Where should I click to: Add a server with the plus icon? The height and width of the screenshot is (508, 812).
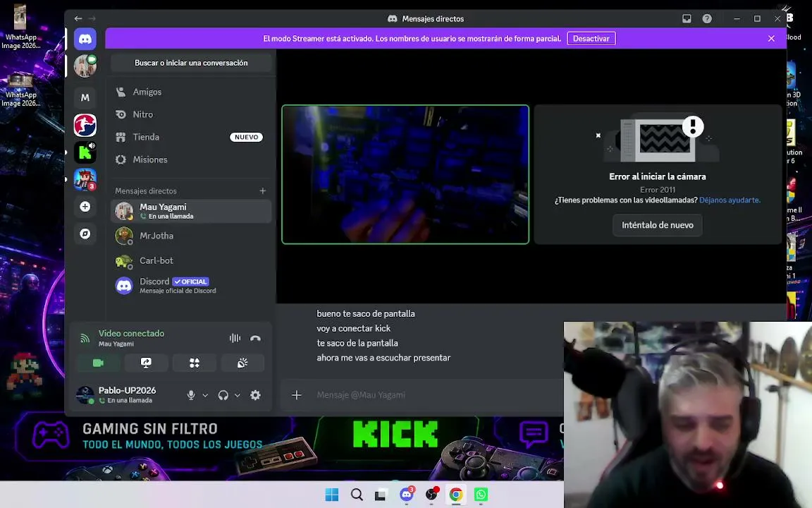(x=85, y=207)
